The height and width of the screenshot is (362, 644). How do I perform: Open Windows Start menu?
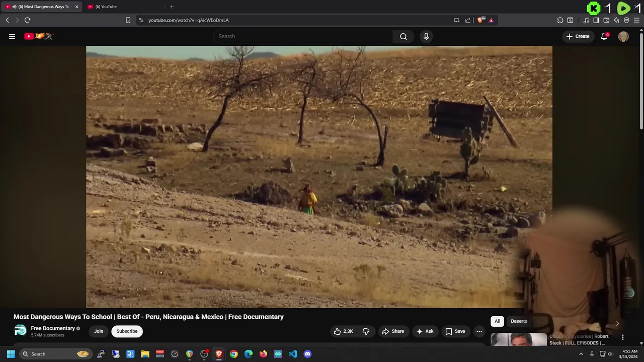(x=11, y=354)
